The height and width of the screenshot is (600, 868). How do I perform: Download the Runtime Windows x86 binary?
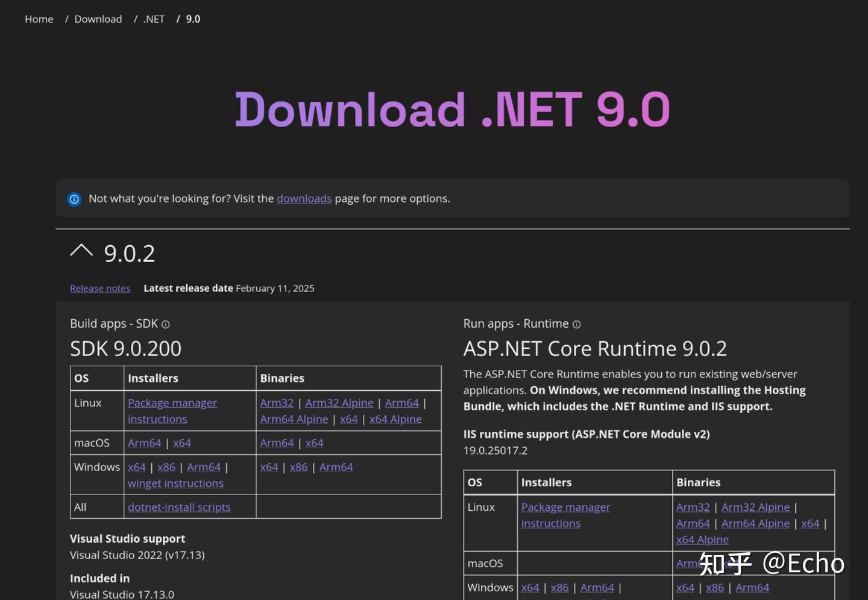[715, 588]
